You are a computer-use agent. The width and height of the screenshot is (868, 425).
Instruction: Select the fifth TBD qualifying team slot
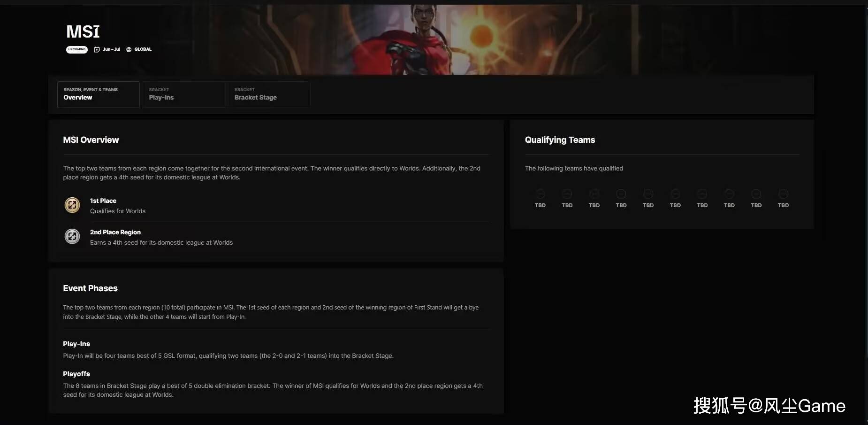click(648, 198)
